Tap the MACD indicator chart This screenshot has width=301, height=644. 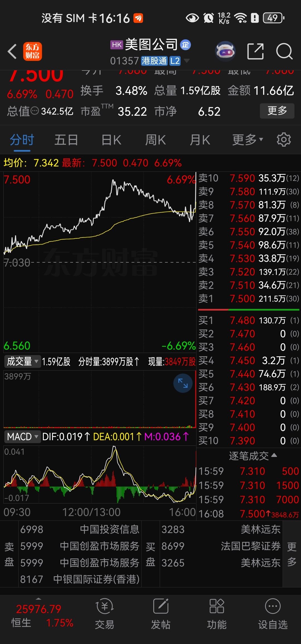[x=99, y=474]
